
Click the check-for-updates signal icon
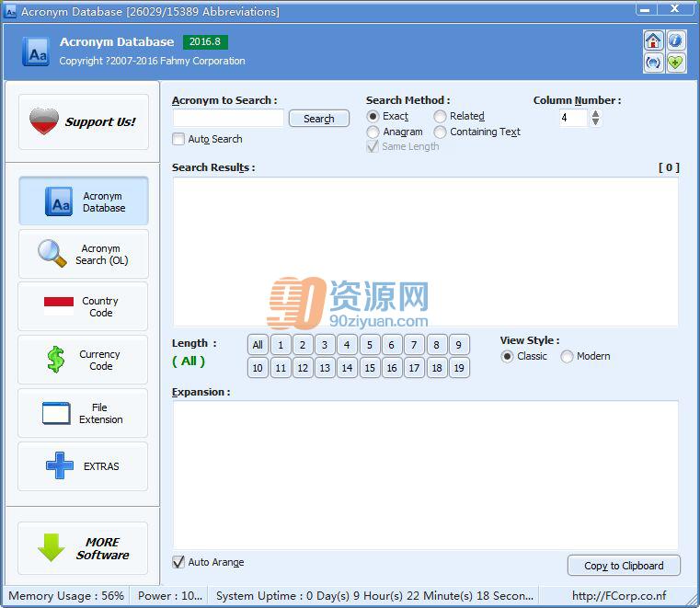click(x=653, y=63)
